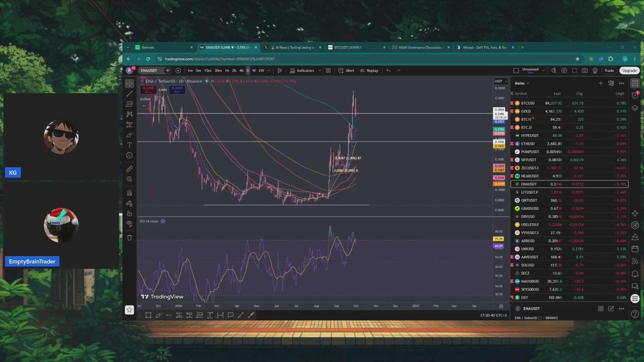Image resolution: width=644 pixels, height=362 pixels.
Task: Click the blue 0.2497 BUY price box
Action: click(x=177, y=90)
